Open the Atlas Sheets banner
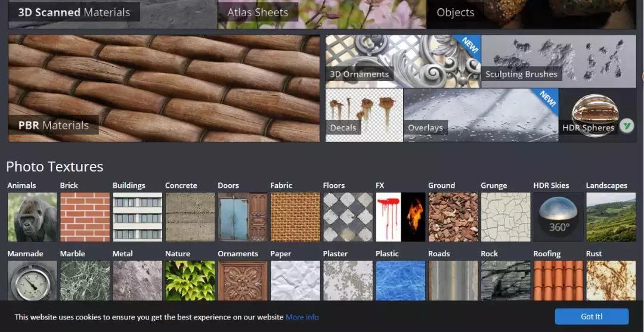This screenshot has width=644, height=332. click(322, 14)
